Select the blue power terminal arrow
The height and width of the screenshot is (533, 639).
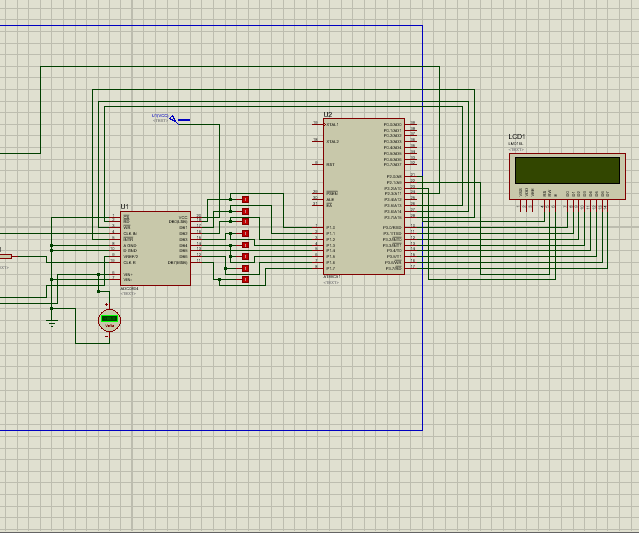click(174, 119)
